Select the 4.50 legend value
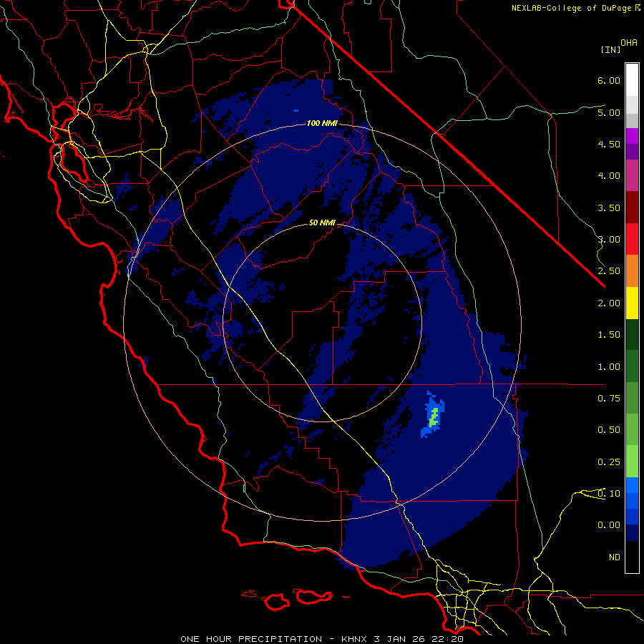This screenshot has height=644, width=644. pos(609,144)
